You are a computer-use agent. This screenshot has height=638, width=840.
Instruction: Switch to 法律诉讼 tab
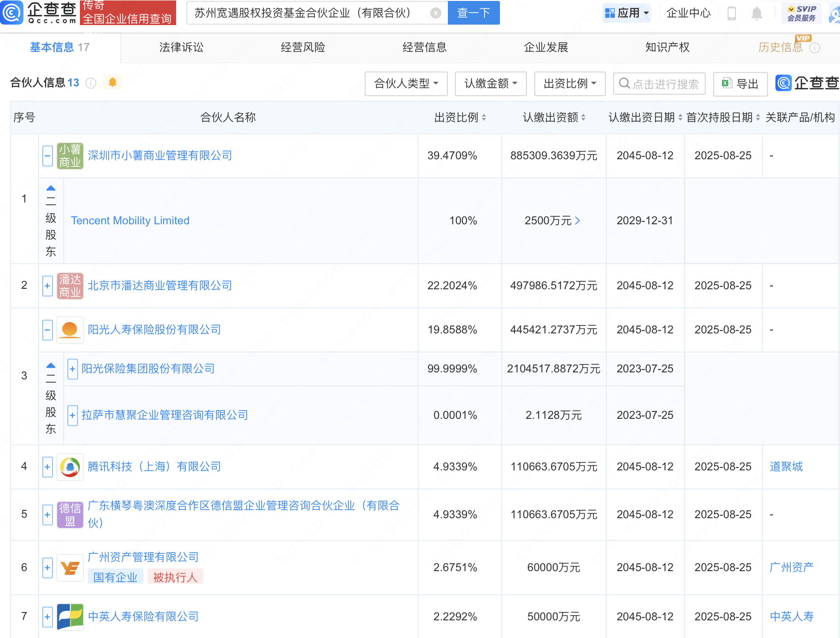point(181,47)
